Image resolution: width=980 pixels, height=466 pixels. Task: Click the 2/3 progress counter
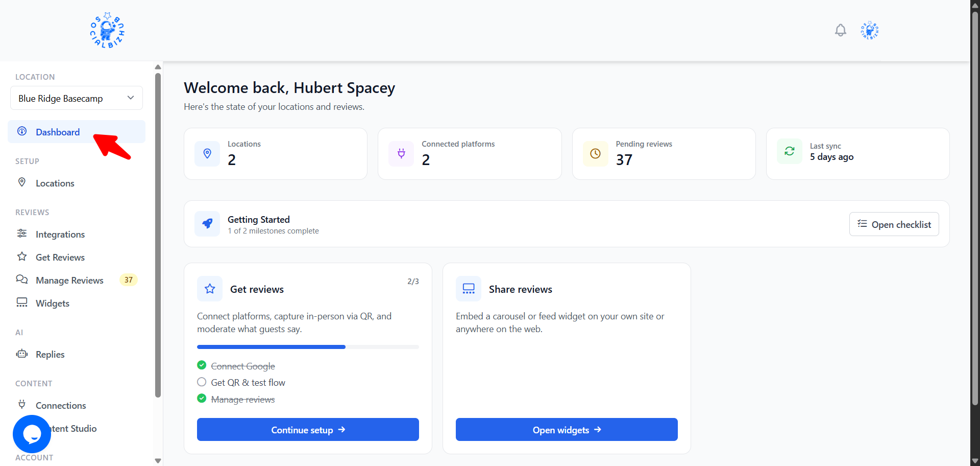[413, 282]
